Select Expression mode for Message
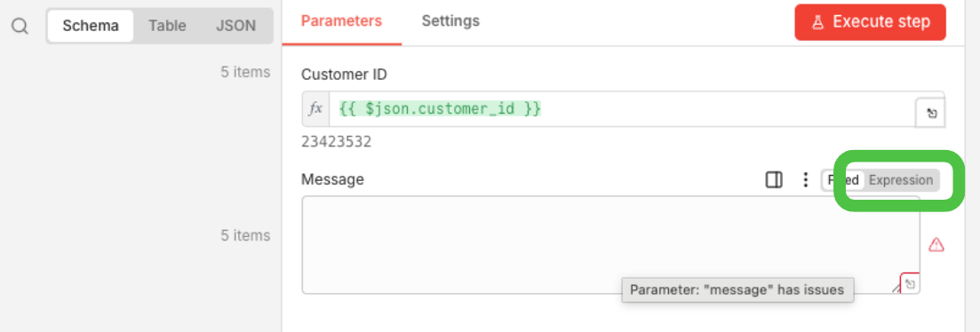980x332 pixels. (x=901, y=180)
